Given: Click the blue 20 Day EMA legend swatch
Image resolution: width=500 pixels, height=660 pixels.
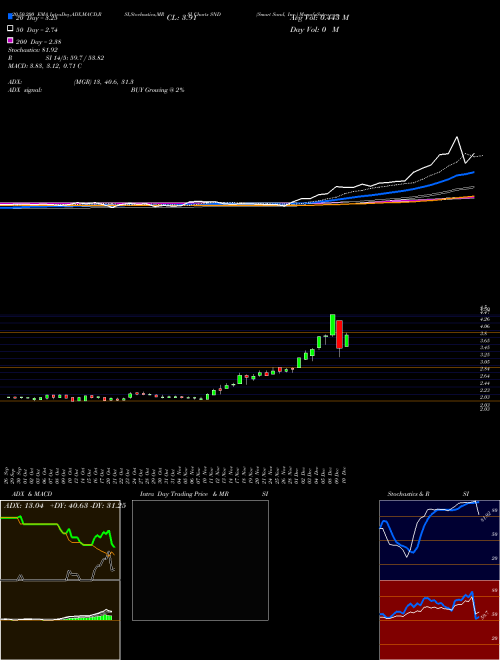Looking at the screenshot, I should [x=10, y=17].
